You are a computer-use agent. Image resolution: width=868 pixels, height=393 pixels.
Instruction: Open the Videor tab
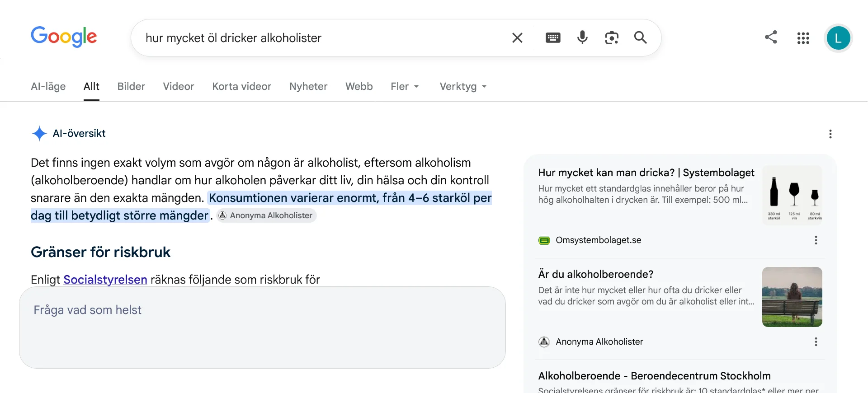click(179, 86)
